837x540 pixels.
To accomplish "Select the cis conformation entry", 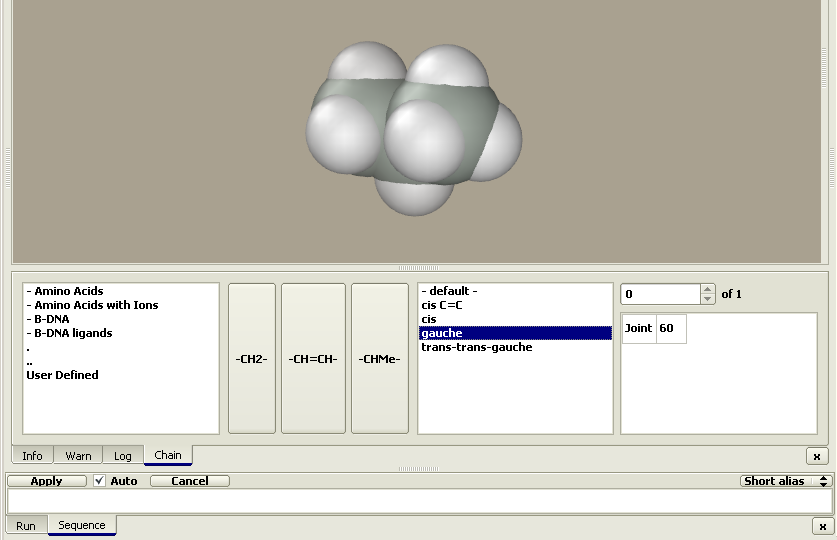I will pyautogui.click(x=515, y=319).
